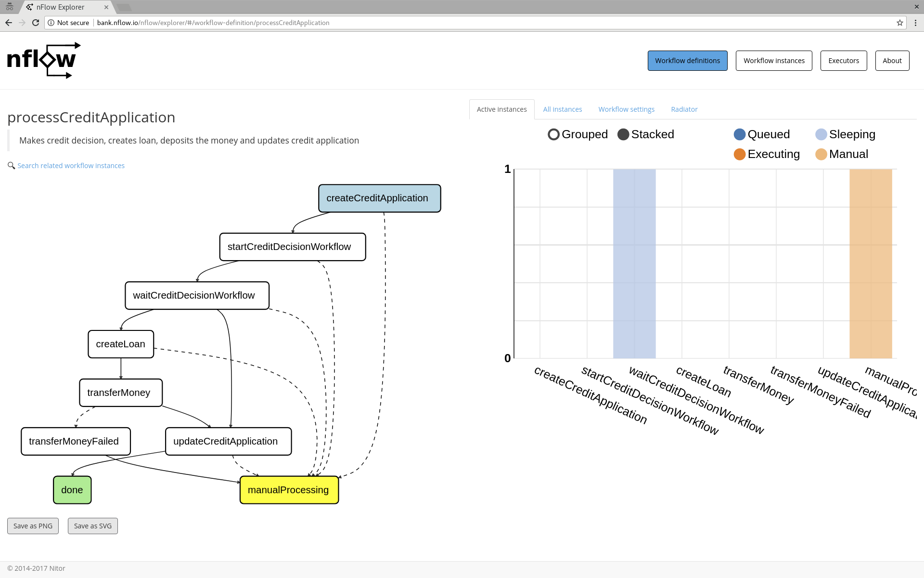Open the Workflow instances page
924x578 pixels.
pyautogui.click(x=773, y=61)
